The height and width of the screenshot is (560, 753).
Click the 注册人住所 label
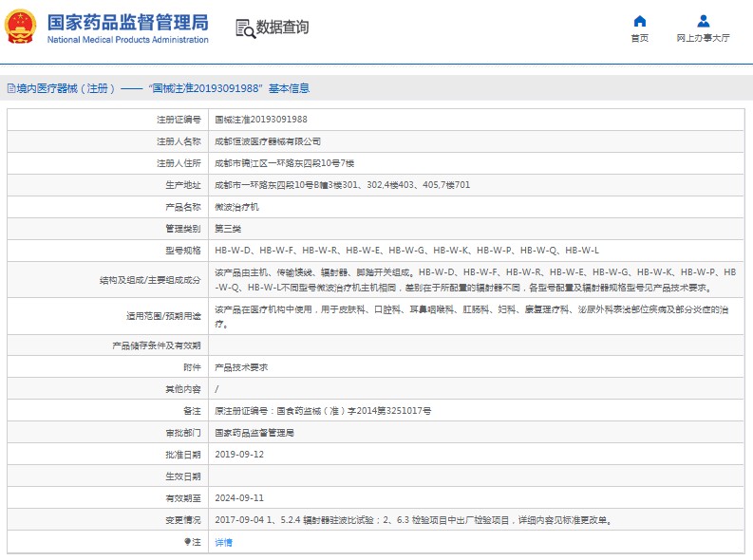pos(179,163)
